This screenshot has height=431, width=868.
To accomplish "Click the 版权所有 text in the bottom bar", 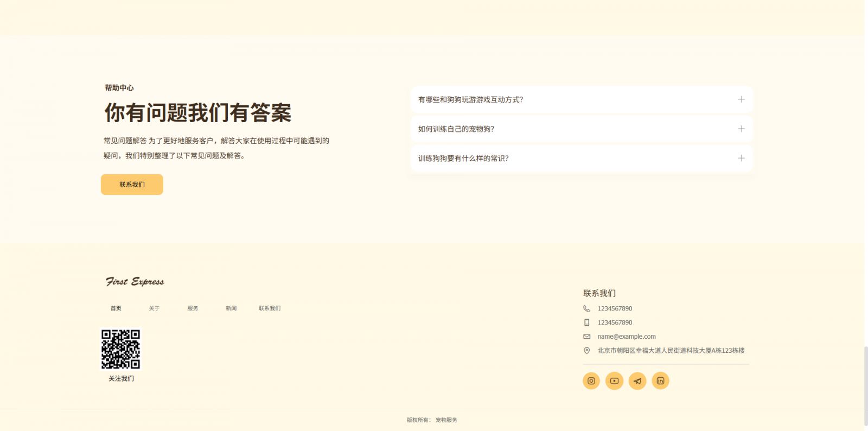I will click(x=418, y=420).
